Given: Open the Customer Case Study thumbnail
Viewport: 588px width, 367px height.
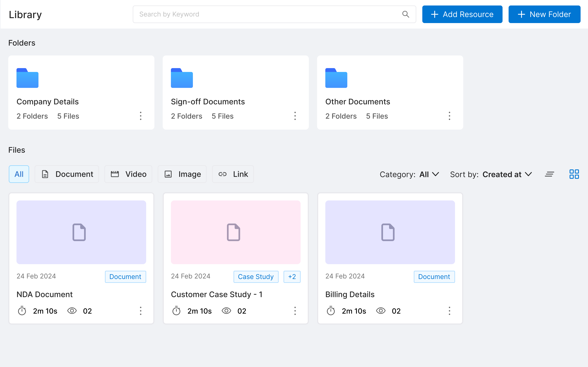Looking at the screenshot, I should pos(236,232).
